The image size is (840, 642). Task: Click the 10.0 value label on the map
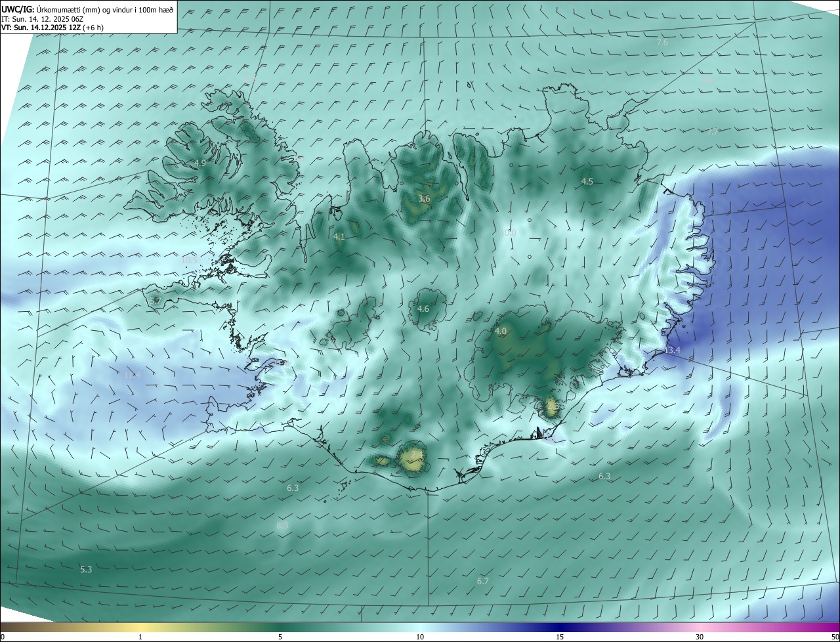tap(508, 232)
